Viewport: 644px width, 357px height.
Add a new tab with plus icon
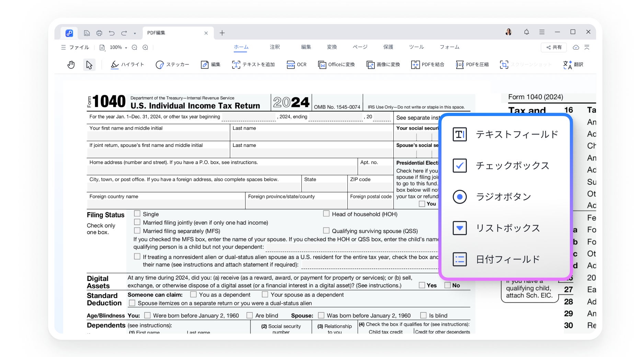222,33
